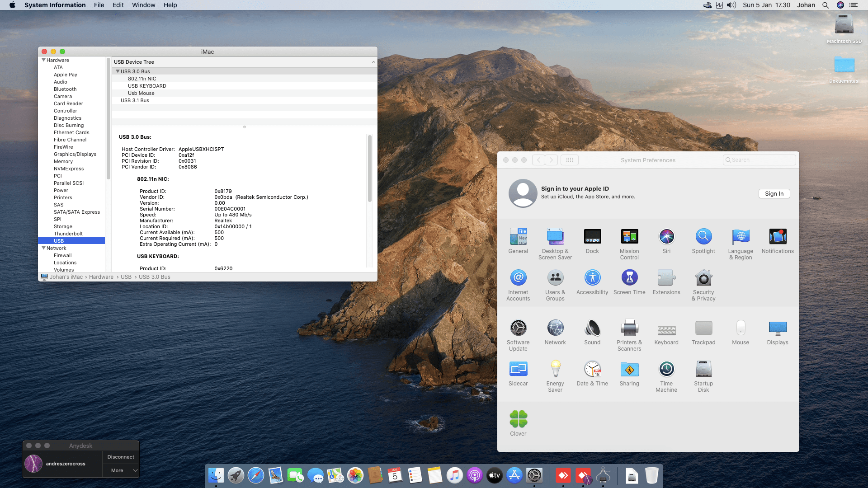The image size is (868, 488).
Task: Open Spotlight preferences pane
Action: [x=703, y=241]
